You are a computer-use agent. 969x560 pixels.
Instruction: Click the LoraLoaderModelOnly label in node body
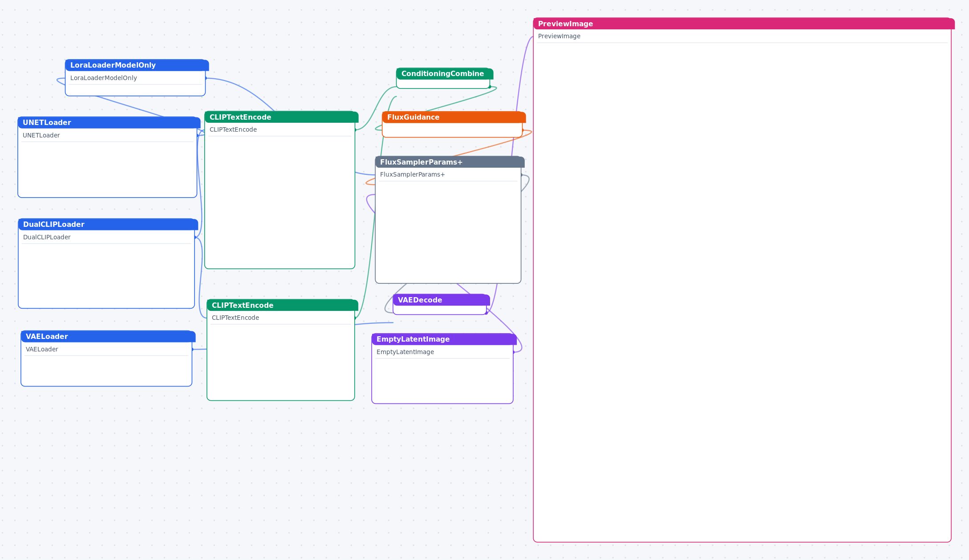click(x=104, y=78)
